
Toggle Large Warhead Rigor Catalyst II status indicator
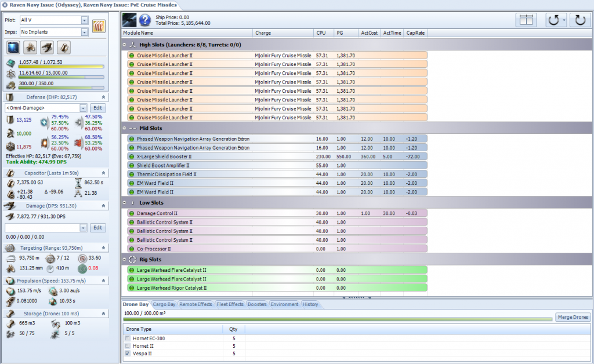132,288
